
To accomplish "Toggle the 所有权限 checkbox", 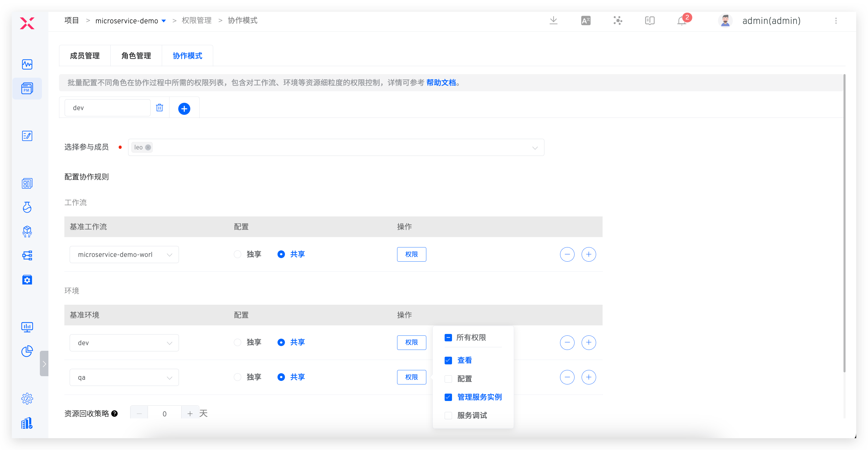I will tap(448, 337).
